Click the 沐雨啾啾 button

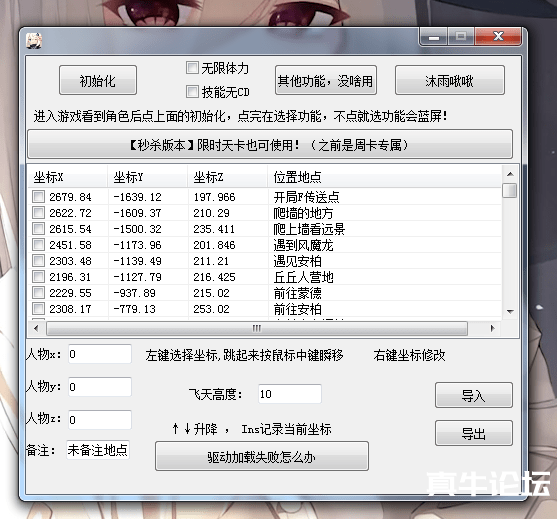[x=450, y=80]
